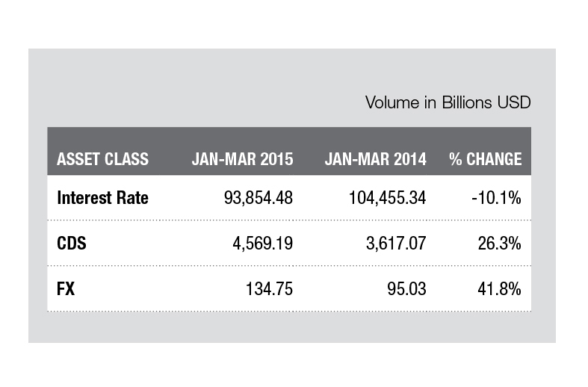Click the CDS row label
The image size is (588, 387).
pos(70,244)
